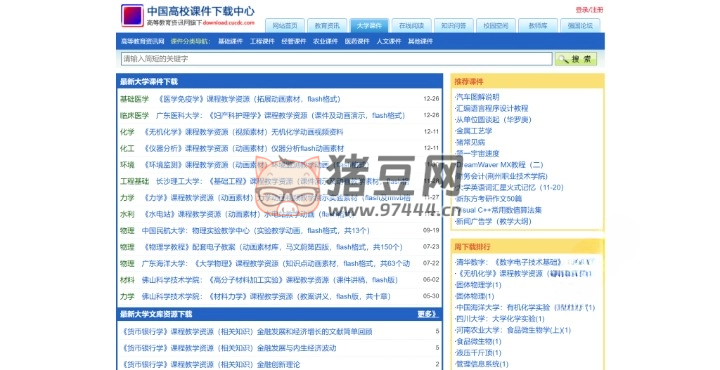The width and height of the screenshot is (720, 370).
Task: Open 河南农业大学 食品微生物学 link
Action: 513,331
